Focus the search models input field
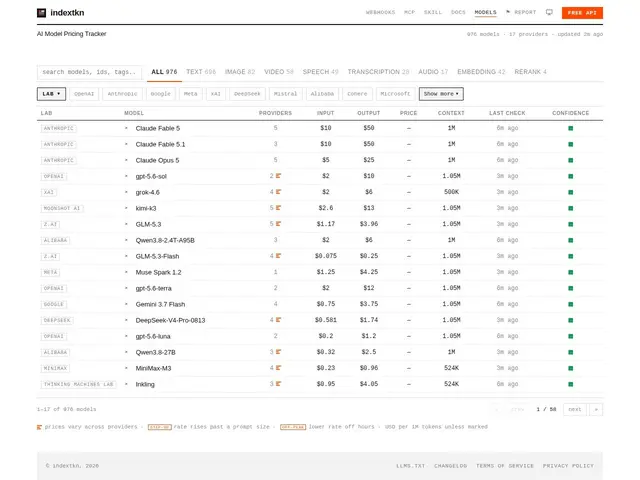Image resolution: width=640 pixels, height=480 pixels. pyautogui.click(x=89, y=72)
